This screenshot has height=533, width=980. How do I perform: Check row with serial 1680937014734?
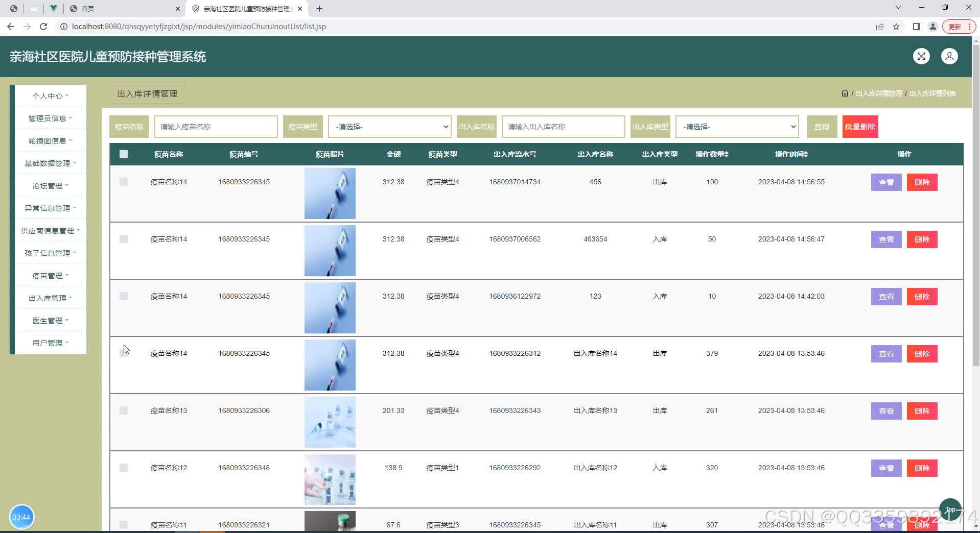pos(124,182)
